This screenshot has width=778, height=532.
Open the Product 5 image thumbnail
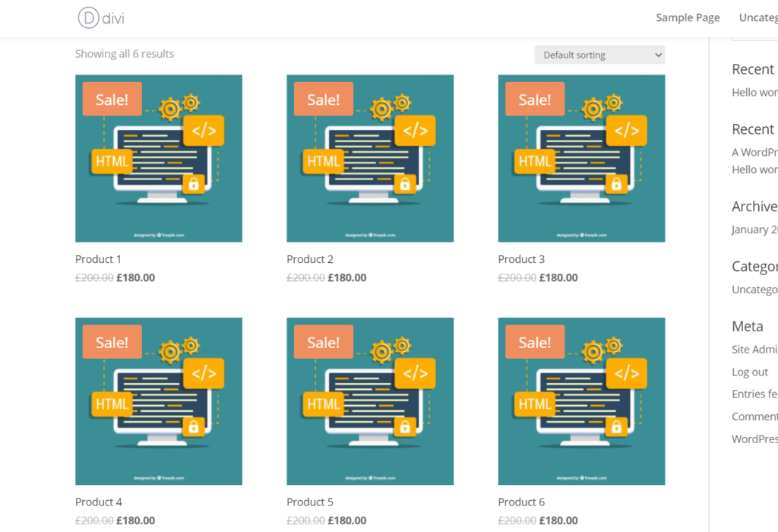[370, 401]
